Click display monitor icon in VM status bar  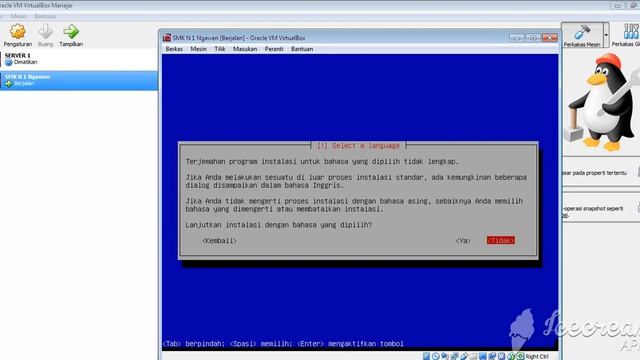pyautogui.click(x=483, y=356)
